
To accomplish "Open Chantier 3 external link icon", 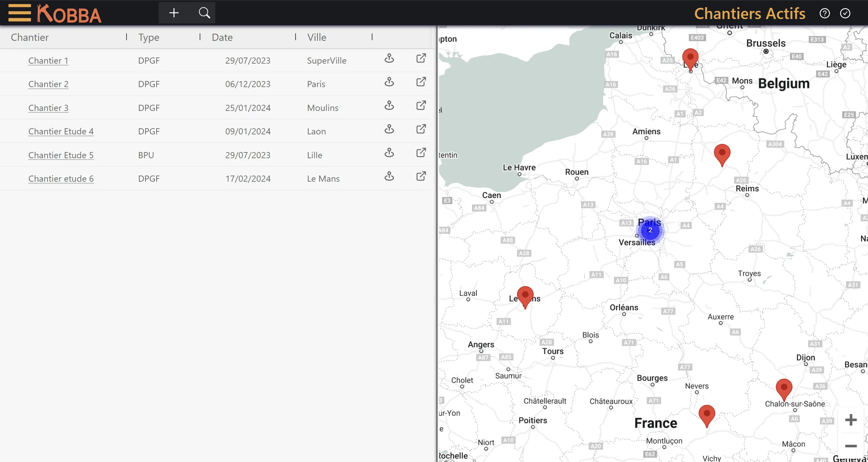I will 421,105.
